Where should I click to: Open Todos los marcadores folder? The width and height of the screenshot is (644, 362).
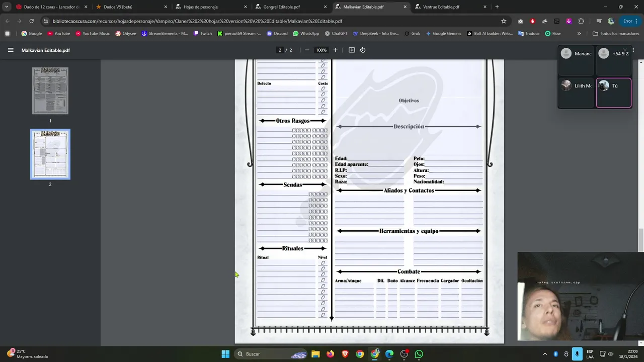[x=616, y=34]
